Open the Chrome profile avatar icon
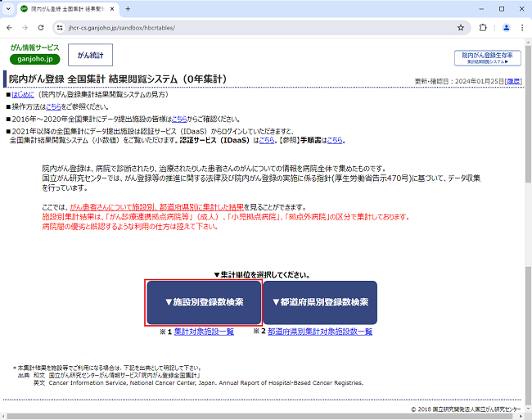The width and height of the screenshot is (532, 420). pyautogui.click(x=506, y=27)
